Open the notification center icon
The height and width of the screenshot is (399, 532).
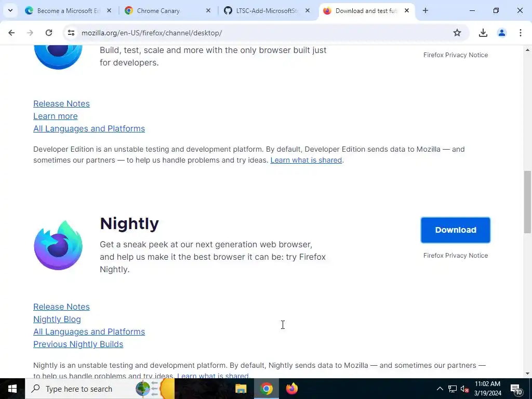click(x=516, y=389)
